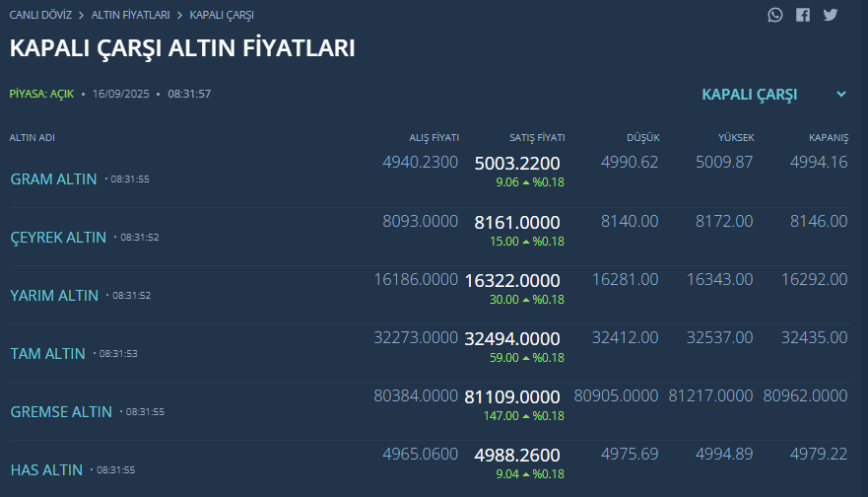This screenshot has width=868, height=497.
Task: Go to CANLI DÖVİZ breadcrumb
Action: click(40, 16)
